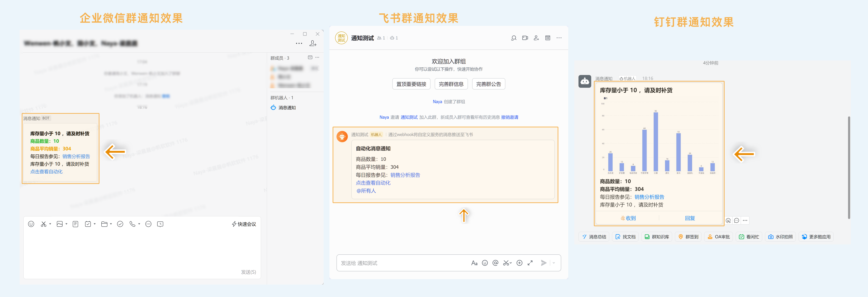Add an emoji reaction to DingTalk message
The height and width of the screenshot is (297, 868).
click(x=728, y=220)
